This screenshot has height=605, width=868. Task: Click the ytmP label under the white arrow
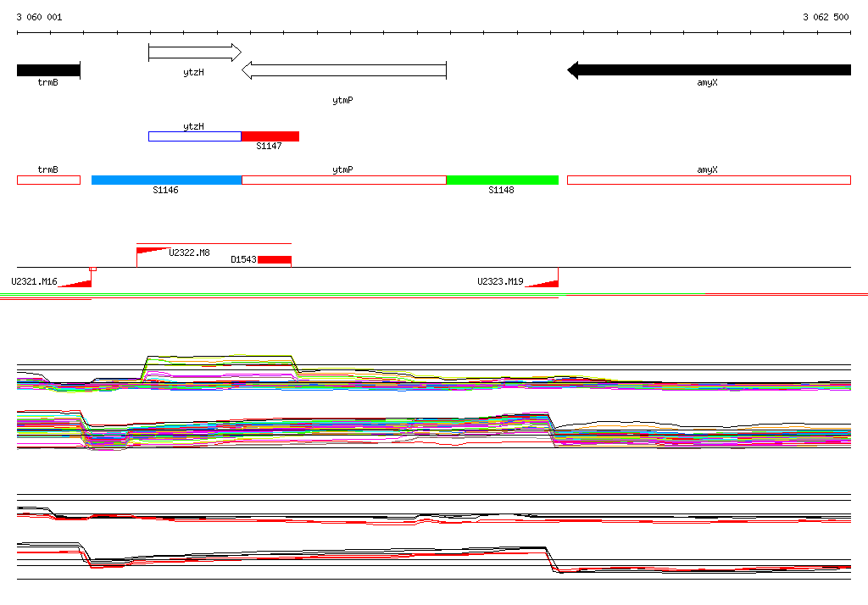pos(342,100)
